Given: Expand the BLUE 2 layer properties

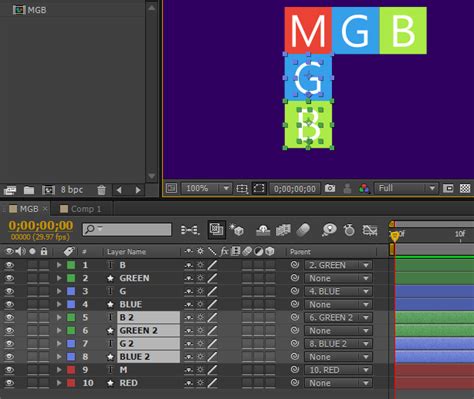Looking at the screenshot, I should point(59,357).
